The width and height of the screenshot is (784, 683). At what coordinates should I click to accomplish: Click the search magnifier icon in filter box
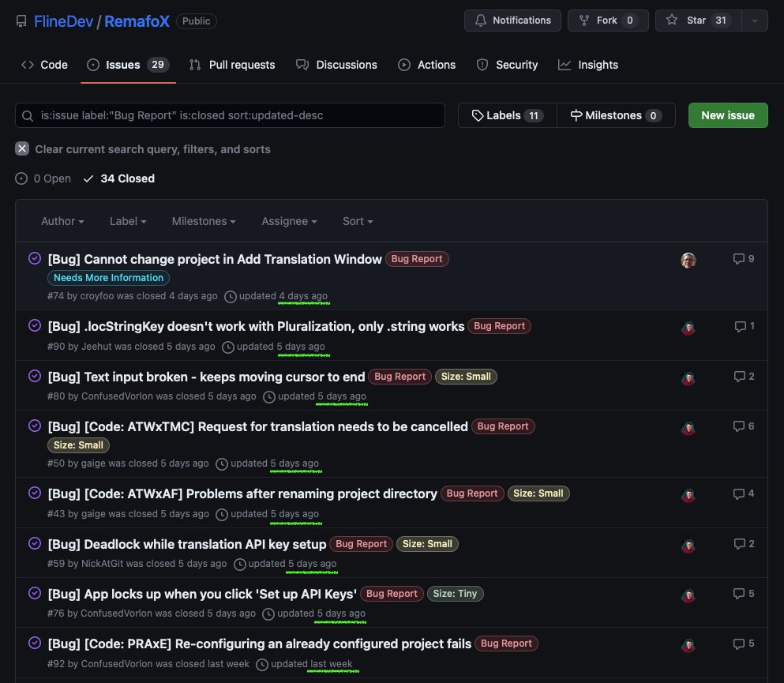coord(28,115)
